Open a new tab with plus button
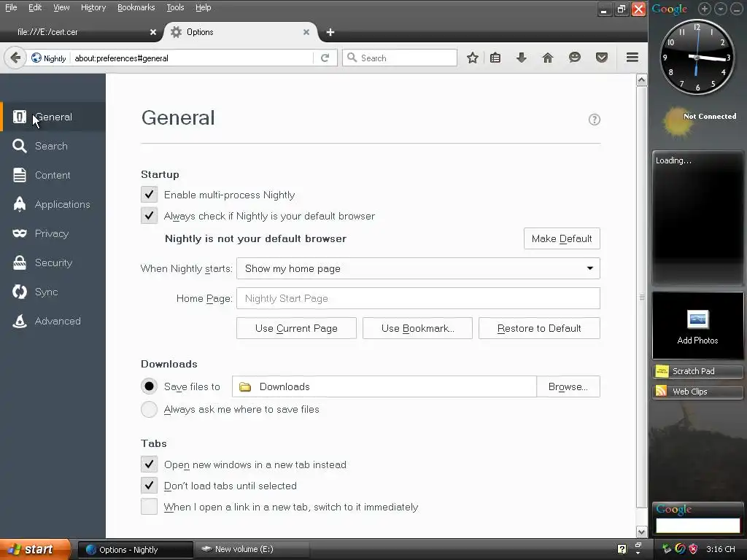This screenshot has height=560, width=747. [x=330, y=32]
